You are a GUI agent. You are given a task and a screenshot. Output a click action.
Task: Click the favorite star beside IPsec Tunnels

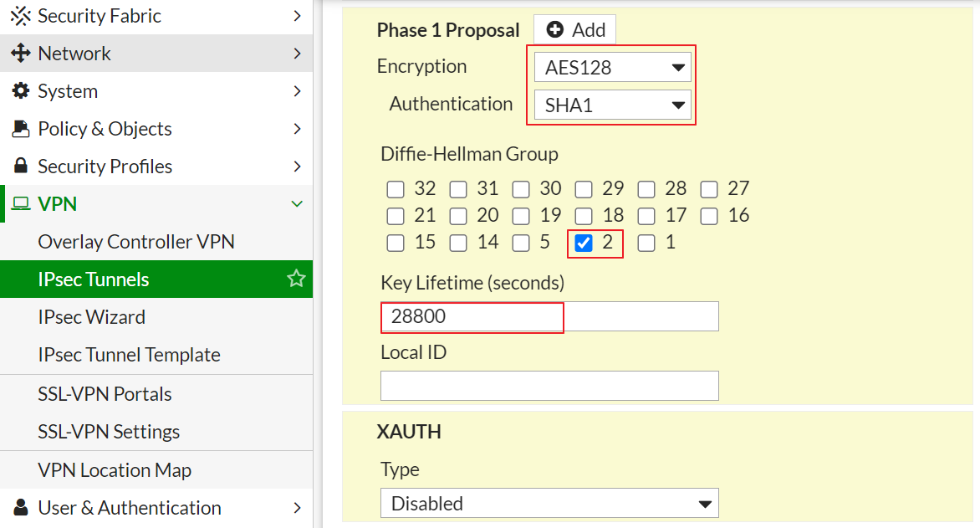[296, 279]
